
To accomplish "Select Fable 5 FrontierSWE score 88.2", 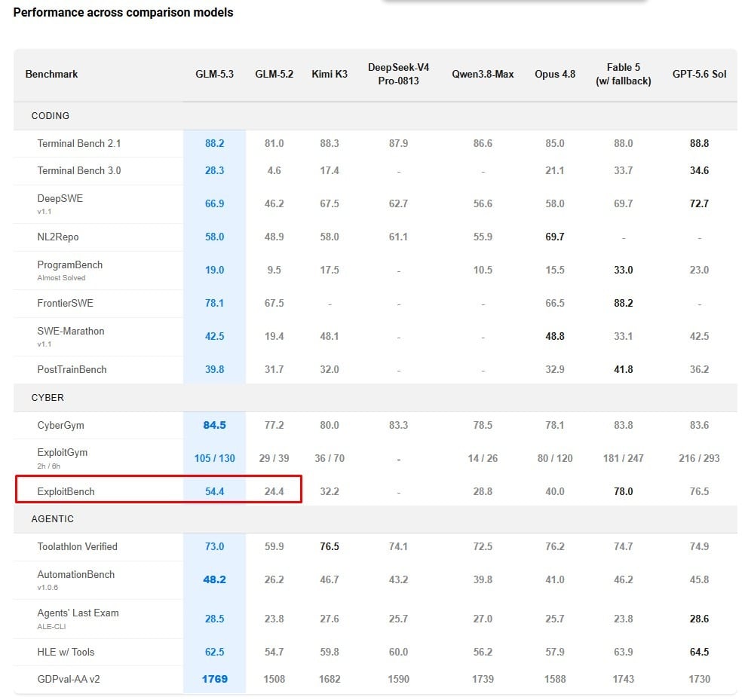I will (623, 303).
